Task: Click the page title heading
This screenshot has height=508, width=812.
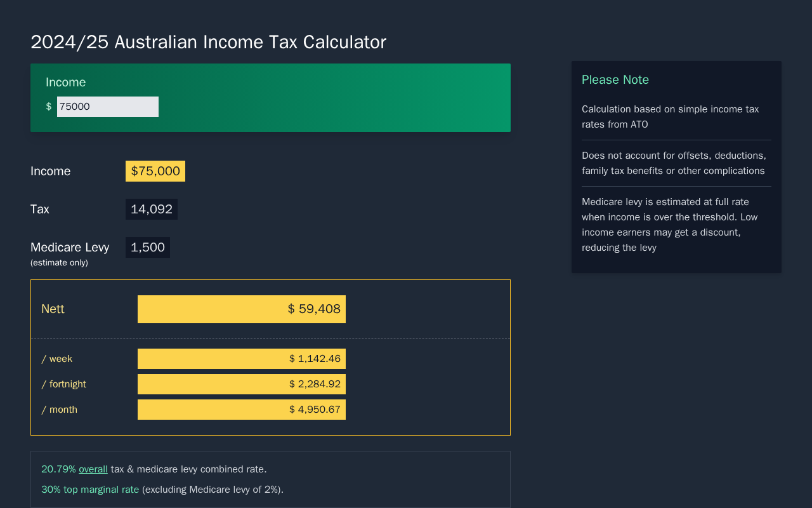Action: (208, 43)
